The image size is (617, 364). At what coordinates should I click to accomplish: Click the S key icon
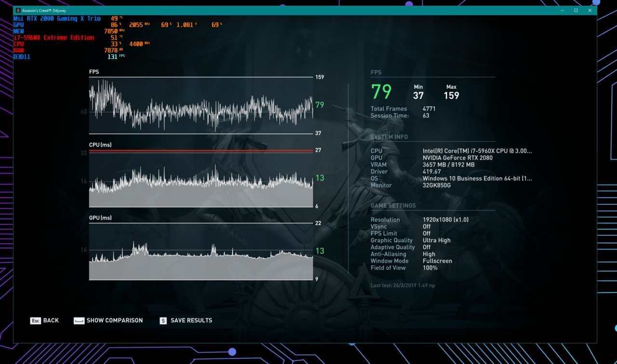(163, 321)
